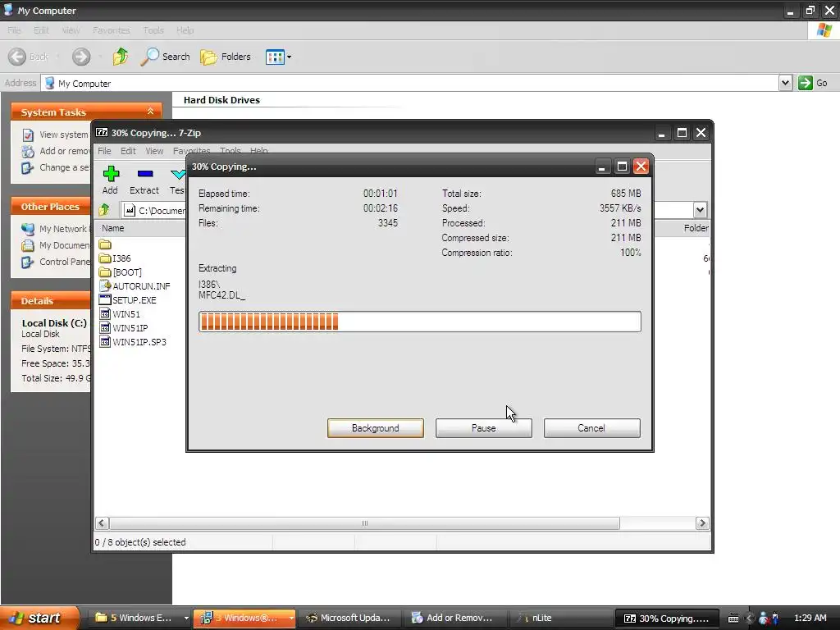Click 7-Zip horizontal scrollbar left arrow
This screenshot has height=630, width=840.
(x=102, y=523)
